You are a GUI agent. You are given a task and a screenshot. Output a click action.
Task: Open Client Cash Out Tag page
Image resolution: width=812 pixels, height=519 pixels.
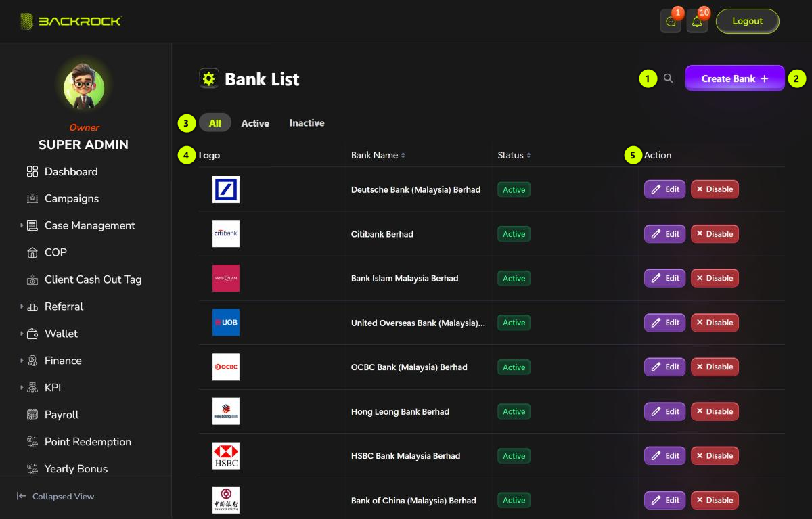(84, 279)
